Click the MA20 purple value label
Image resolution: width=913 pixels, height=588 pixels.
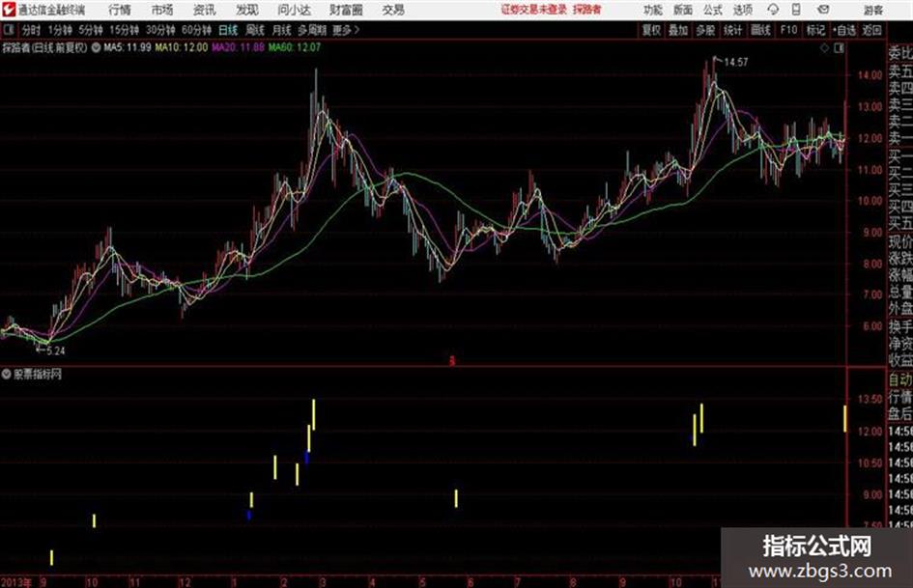pyautogui.click(x=238, y=47)
